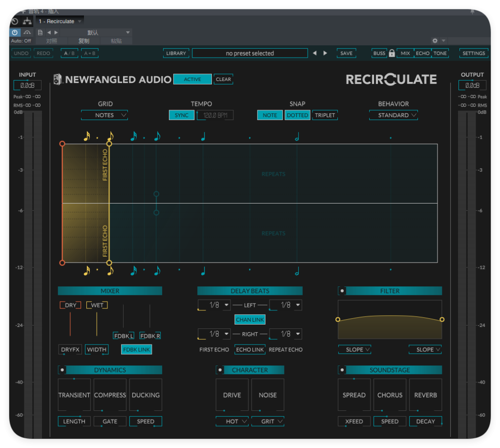Image resolution: width=500 pixels, height=448 pixels.
Task: Open the ECHO tab
Action: pyautogui.click(x=422, y=53)
